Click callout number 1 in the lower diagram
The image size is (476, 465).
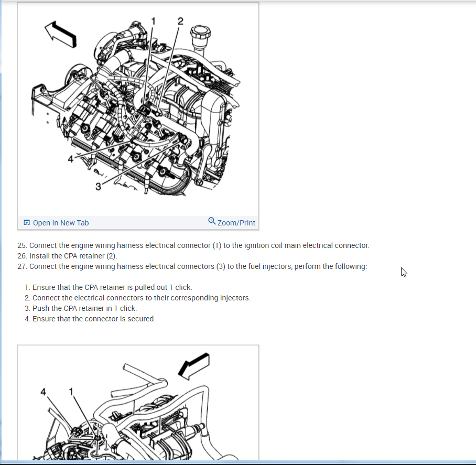[71, 392]
